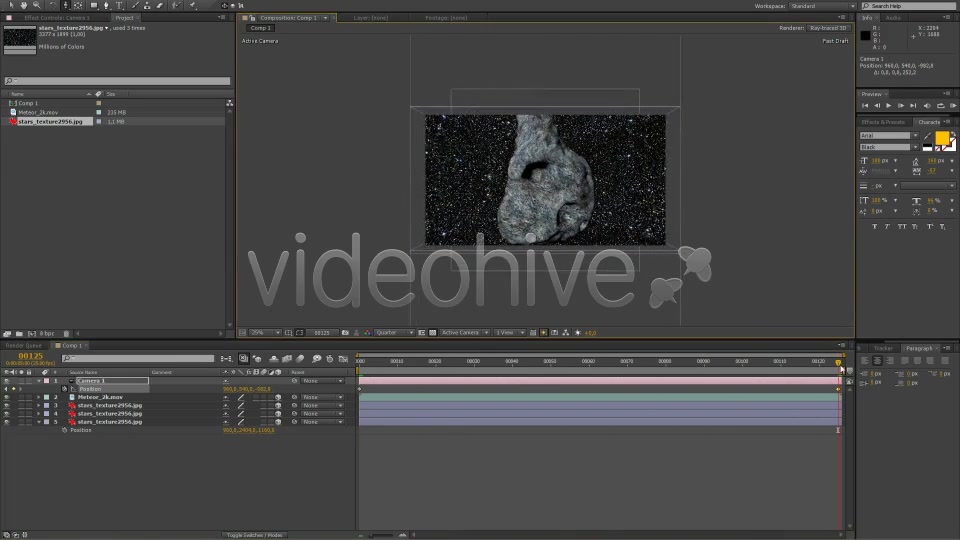Select the Horizontal Type tool
Viewport: 960px width, 540px height.
tap(119, 5)
